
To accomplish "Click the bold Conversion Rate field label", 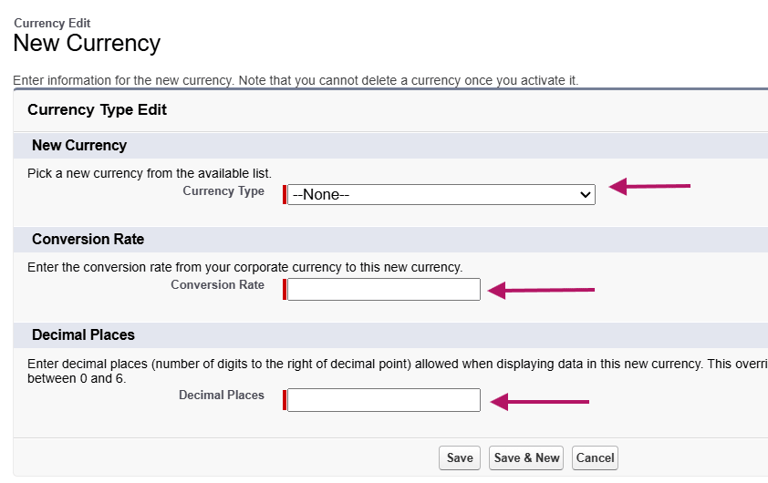I will [217, 285].
